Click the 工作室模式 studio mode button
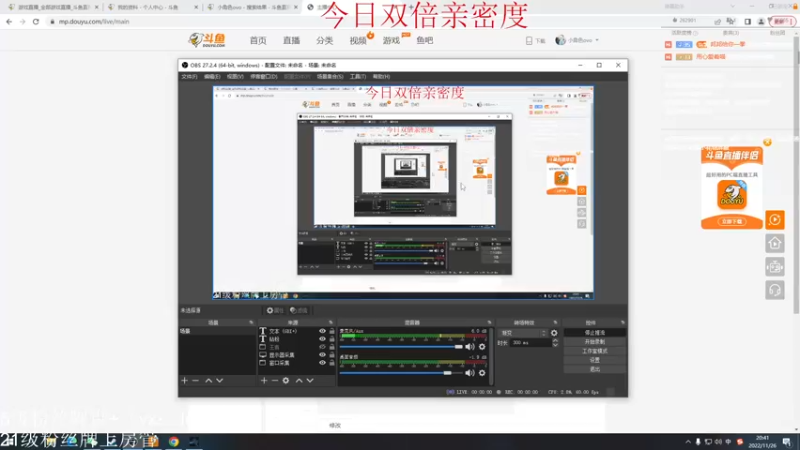800x450 pixels. 595,351
